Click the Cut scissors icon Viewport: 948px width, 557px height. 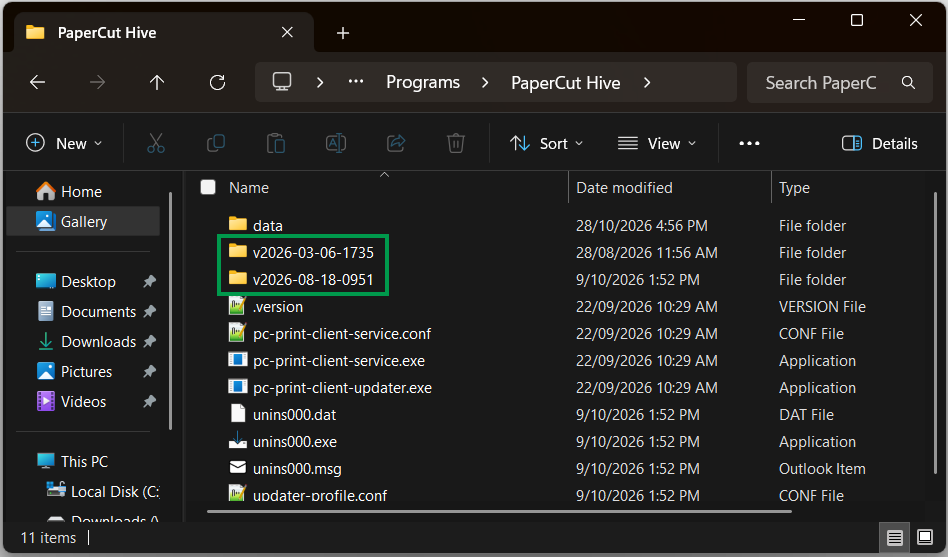click(156, 143)
